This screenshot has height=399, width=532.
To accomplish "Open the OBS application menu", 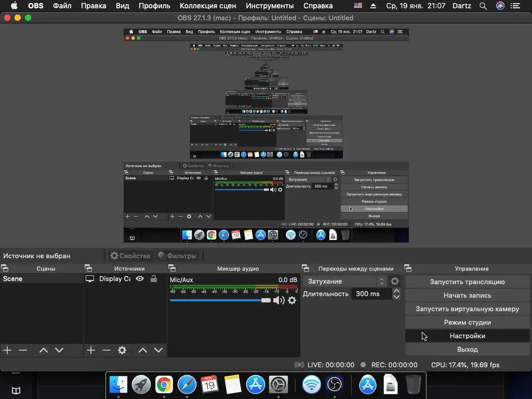I will (x=36, y=6).
